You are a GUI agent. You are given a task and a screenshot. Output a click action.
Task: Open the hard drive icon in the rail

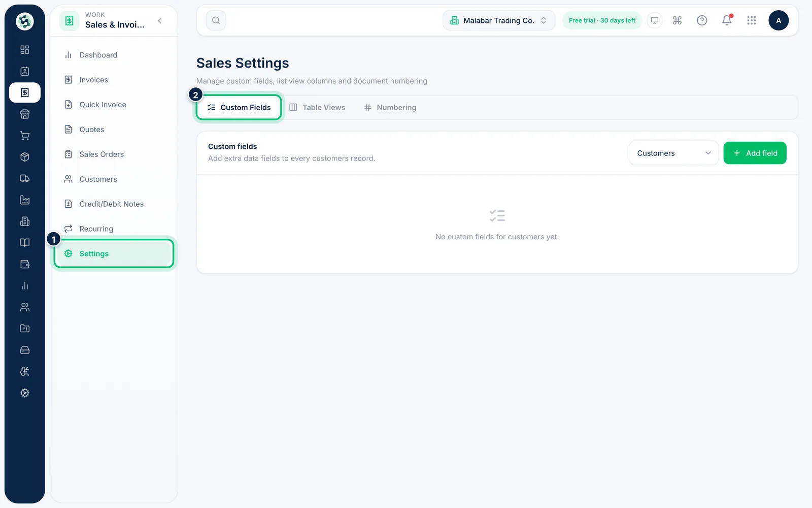tap(24, 350)
